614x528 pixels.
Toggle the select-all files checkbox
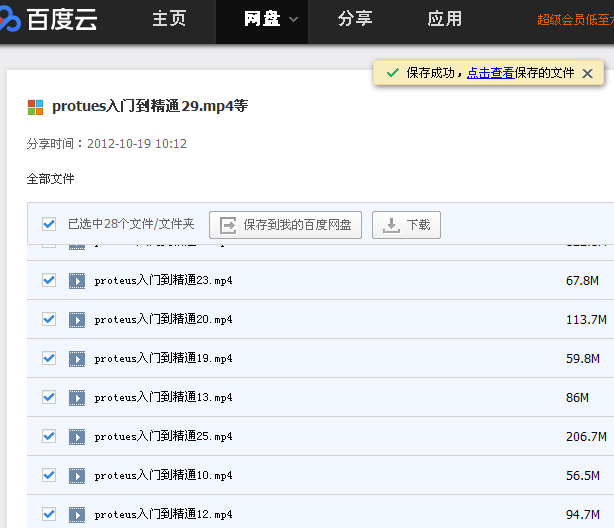[x=49, y=224]
